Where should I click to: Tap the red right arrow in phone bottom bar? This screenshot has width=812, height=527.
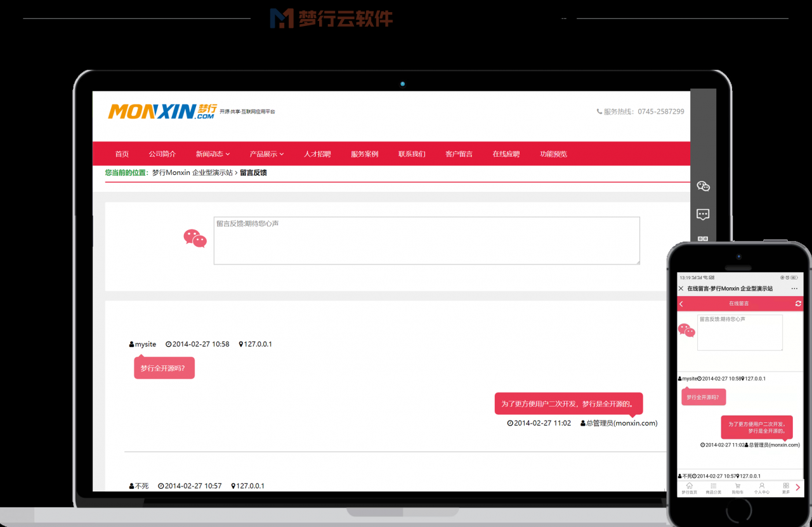click(798, 488)
